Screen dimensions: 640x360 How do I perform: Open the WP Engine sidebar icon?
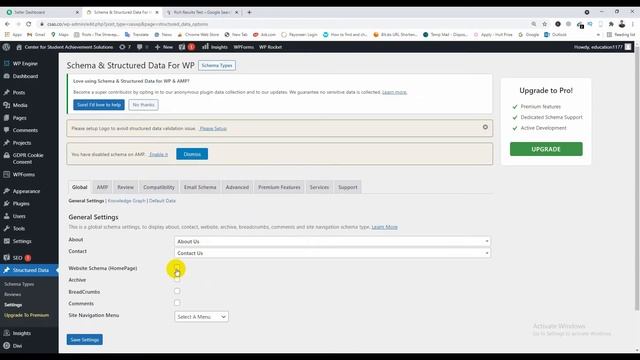[7, 63]
